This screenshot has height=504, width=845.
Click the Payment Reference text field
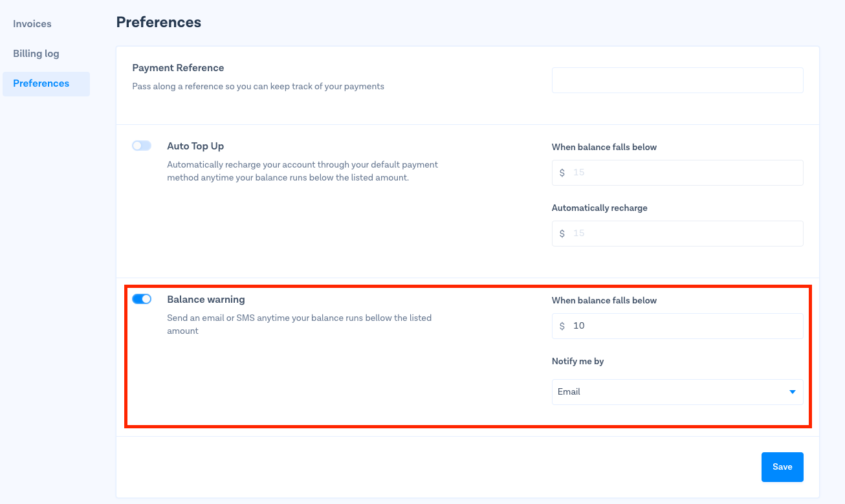[x=677, y=80]
